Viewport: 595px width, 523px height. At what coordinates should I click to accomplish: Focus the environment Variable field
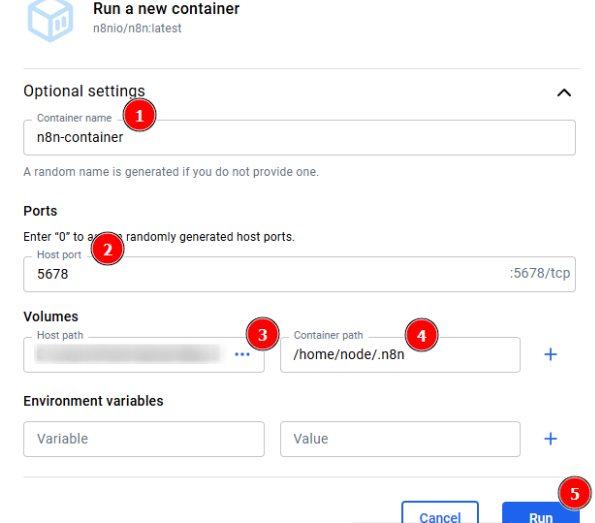click(144, 439)
